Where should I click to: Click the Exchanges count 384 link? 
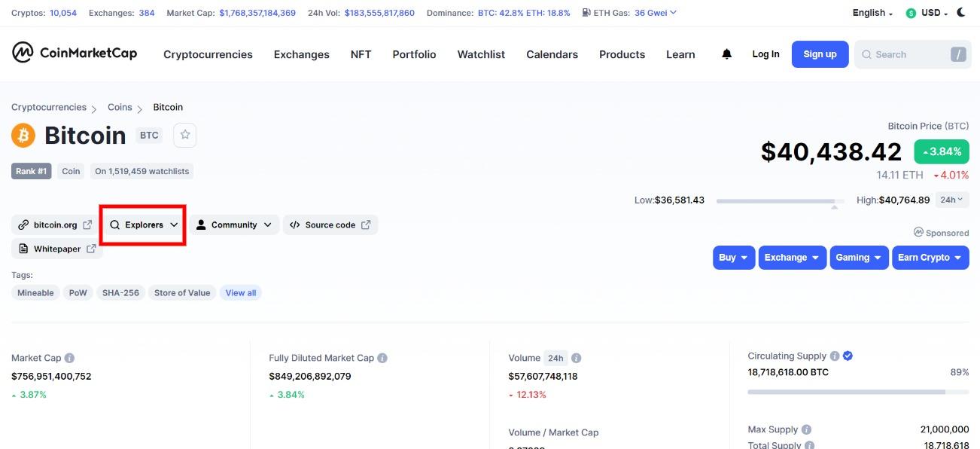[x=147, y=13]
